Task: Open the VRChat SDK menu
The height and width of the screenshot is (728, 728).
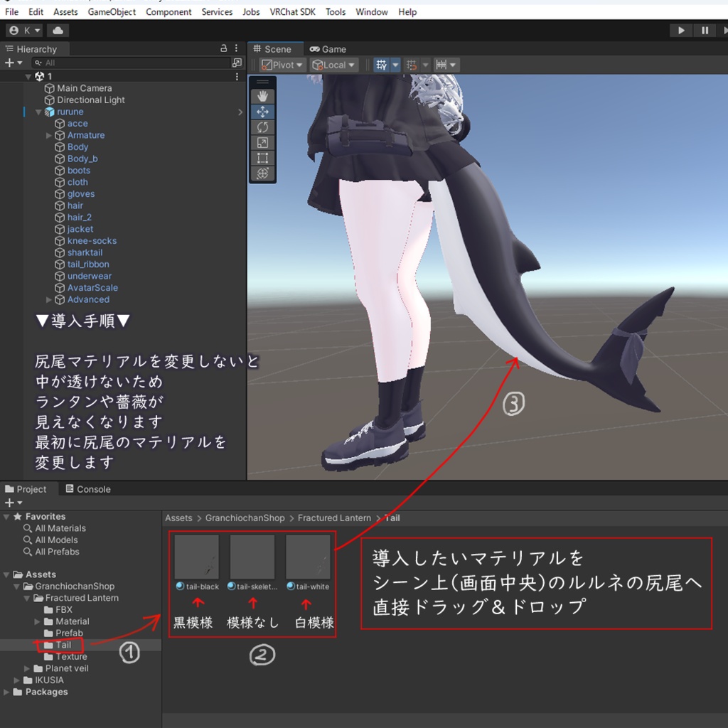Action: pos(292,12)
